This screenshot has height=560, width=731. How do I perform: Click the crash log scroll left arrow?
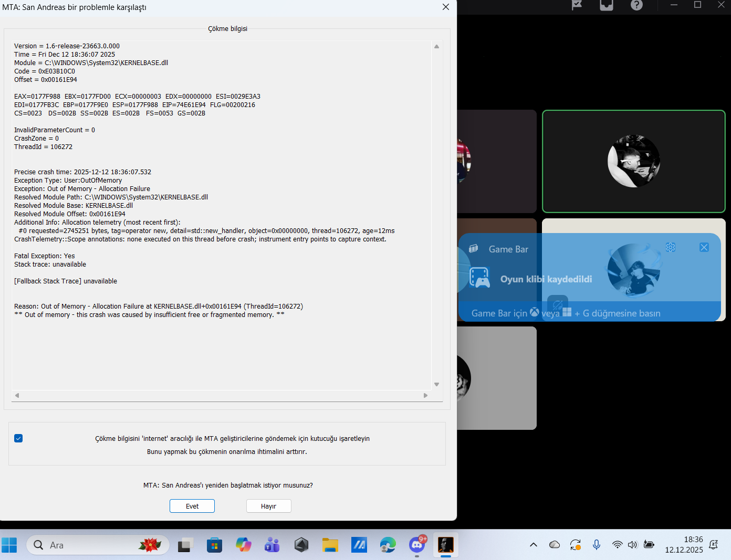pos(17,395)
